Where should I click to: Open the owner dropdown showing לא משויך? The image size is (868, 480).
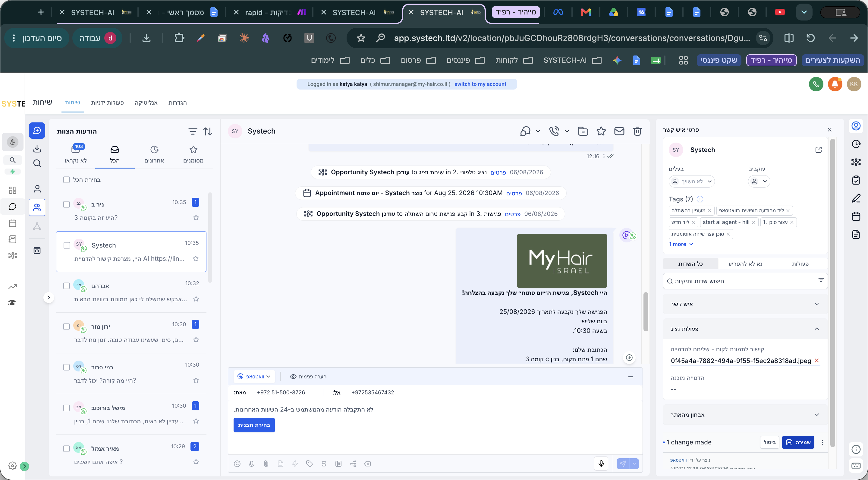click(x=691, y=181)
